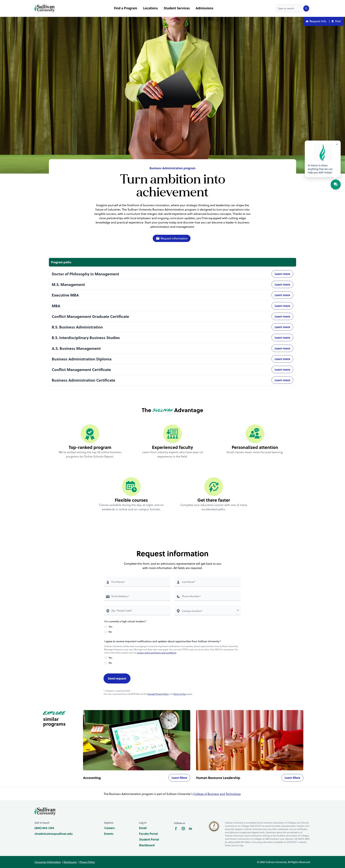Open the Blackboard footer link
Screen dimensions: 345x868
[147, 845]
